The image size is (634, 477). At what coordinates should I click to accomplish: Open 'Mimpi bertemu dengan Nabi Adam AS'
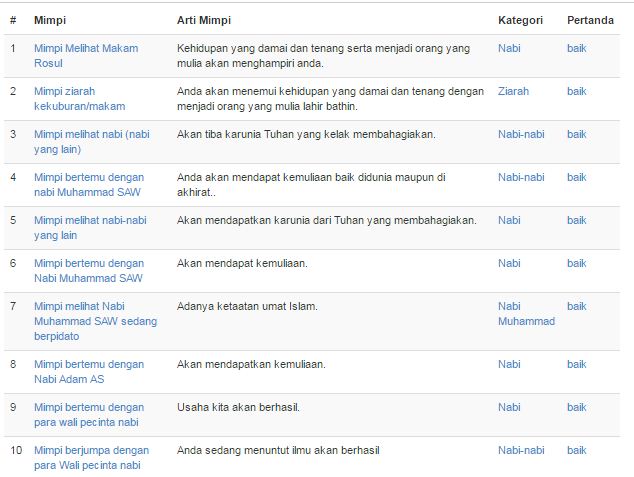click(89, 371)
